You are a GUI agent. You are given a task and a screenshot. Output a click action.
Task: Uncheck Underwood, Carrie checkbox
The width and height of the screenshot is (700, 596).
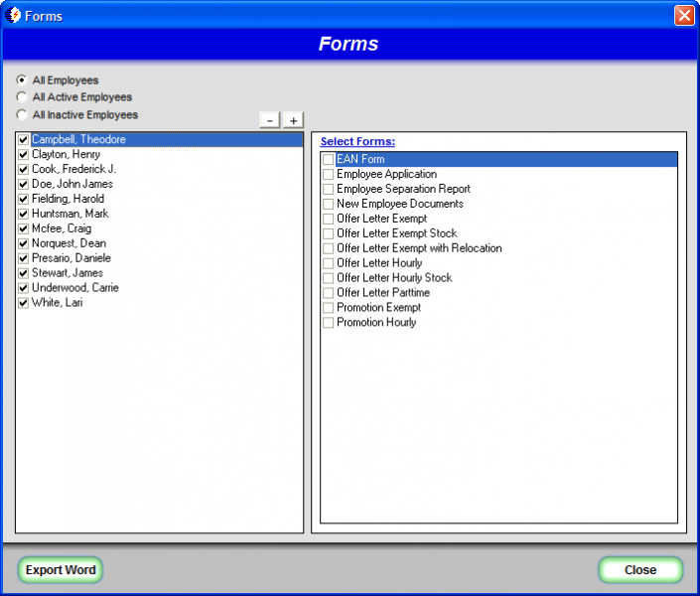23,288
